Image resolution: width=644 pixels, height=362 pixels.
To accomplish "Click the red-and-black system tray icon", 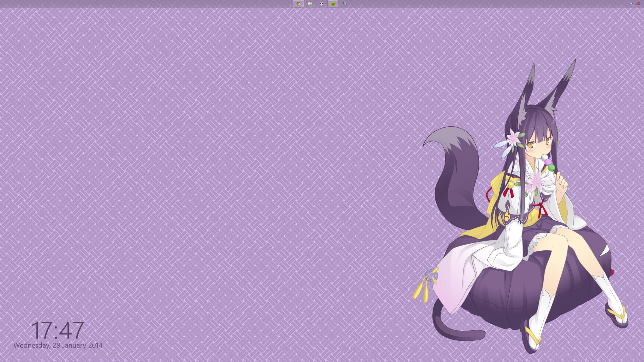I will click(638, 4).
